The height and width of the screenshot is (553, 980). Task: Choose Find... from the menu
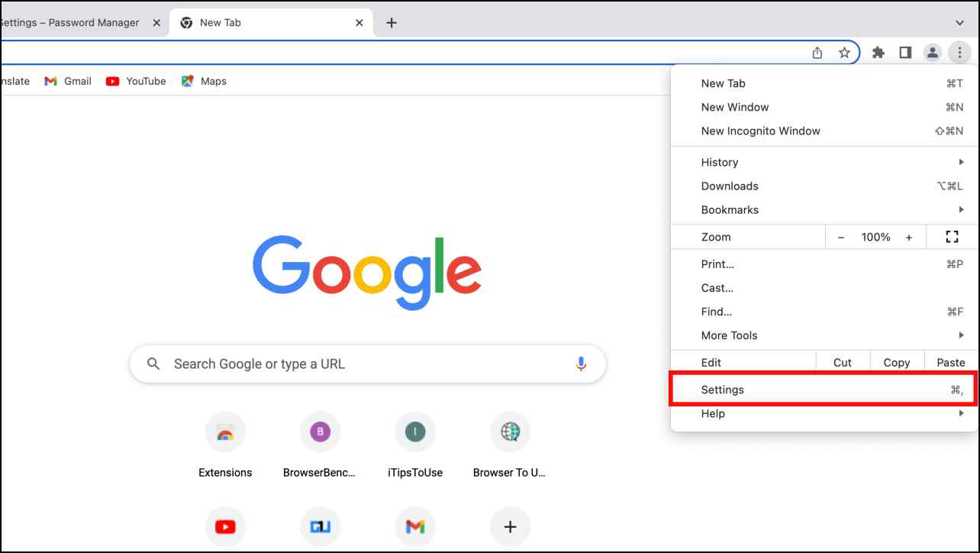pos(824,312)
